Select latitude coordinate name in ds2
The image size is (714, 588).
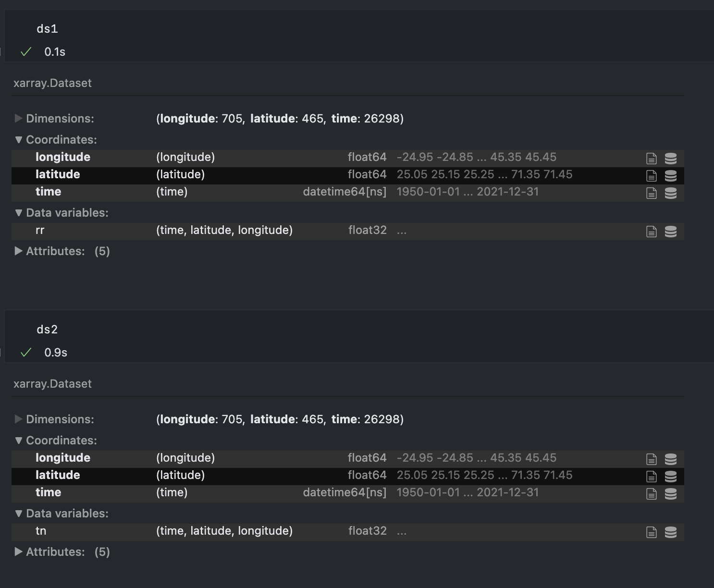tap(58, 475)
